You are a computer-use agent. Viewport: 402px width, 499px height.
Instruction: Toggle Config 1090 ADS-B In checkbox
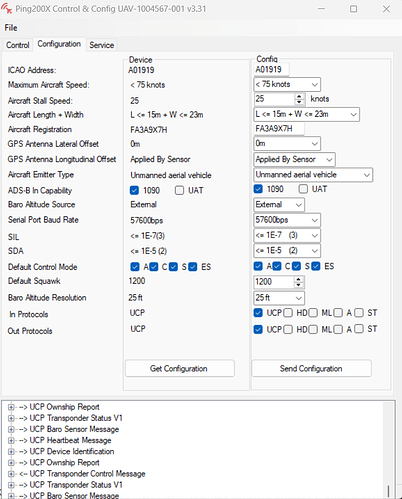point(258,189)
